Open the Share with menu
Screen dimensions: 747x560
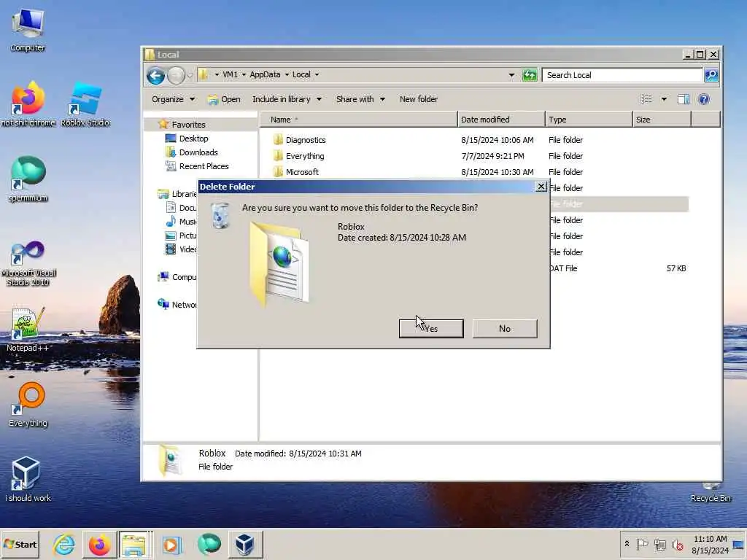360,99
